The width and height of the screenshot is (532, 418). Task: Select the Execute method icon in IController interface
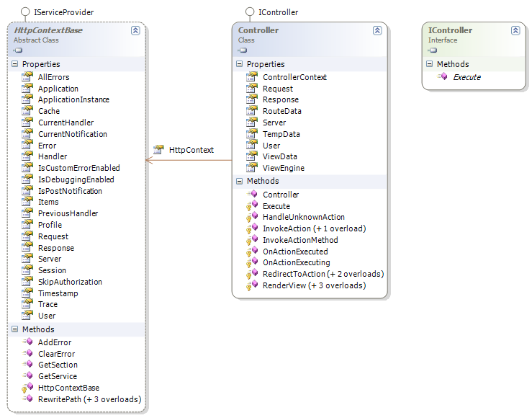click(443, 76)
